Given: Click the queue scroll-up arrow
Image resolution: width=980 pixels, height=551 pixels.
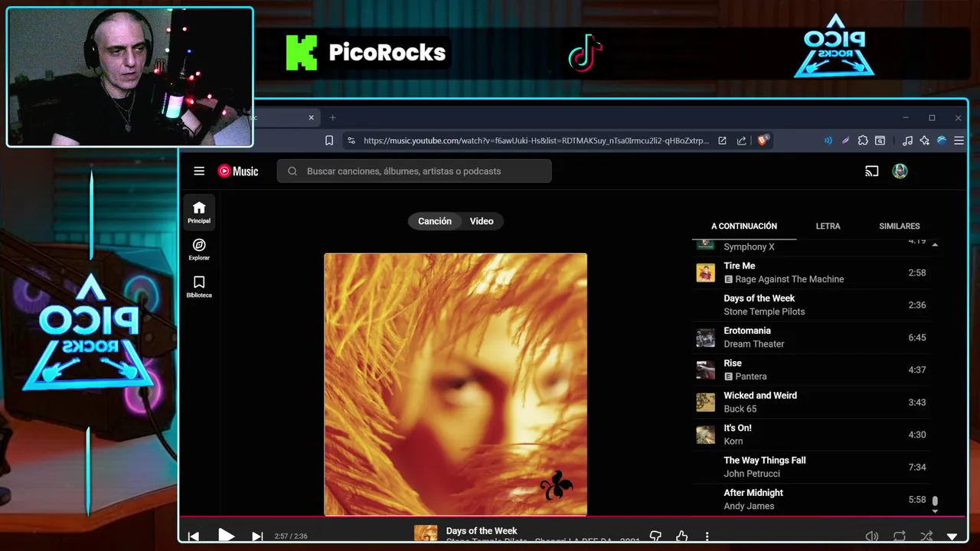Looking at the screenshot, I should 935,244.
